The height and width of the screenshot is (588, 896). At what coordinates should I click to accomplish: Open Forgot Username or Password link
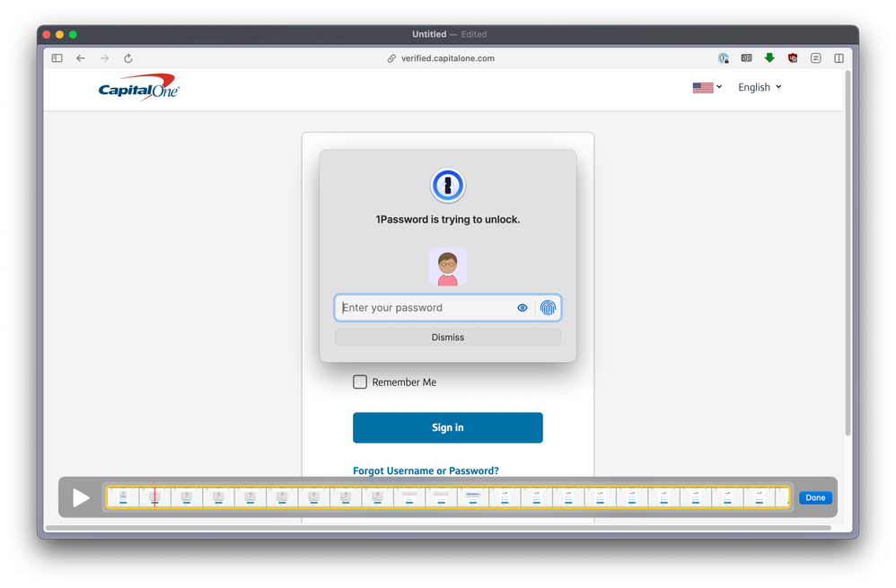pos(426,471)
